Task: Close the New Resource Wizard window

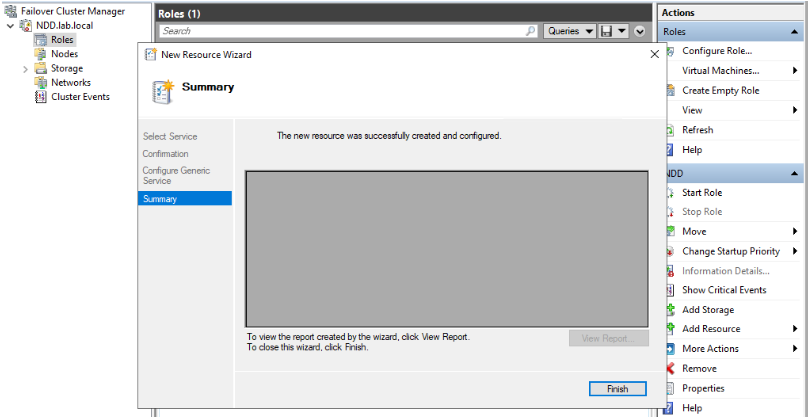Action: [654, 54]
